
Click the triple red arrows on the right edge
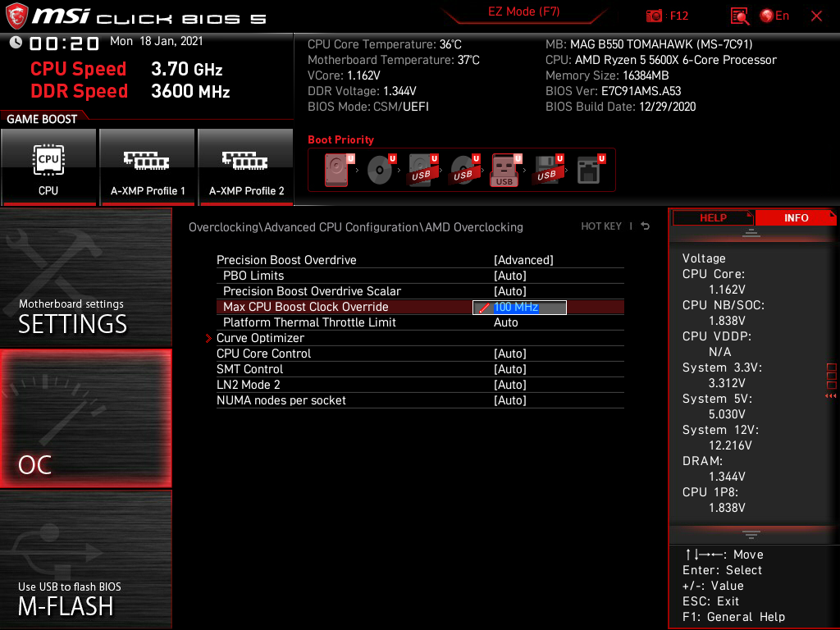click(x=830, y=396)
